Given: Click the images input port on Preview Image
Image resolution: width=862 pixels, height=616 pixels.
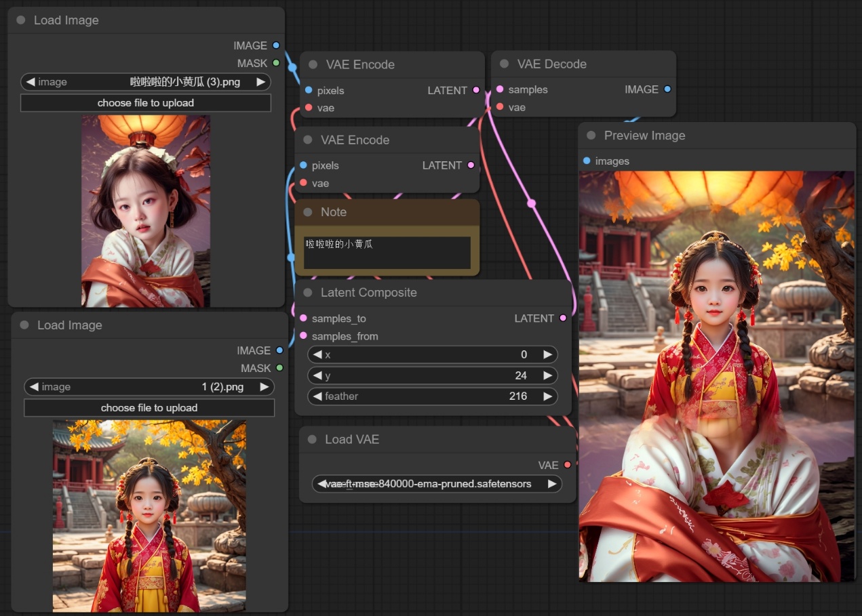Looking at the screenshot, I should pyautogui.click(x=587, y=161).
